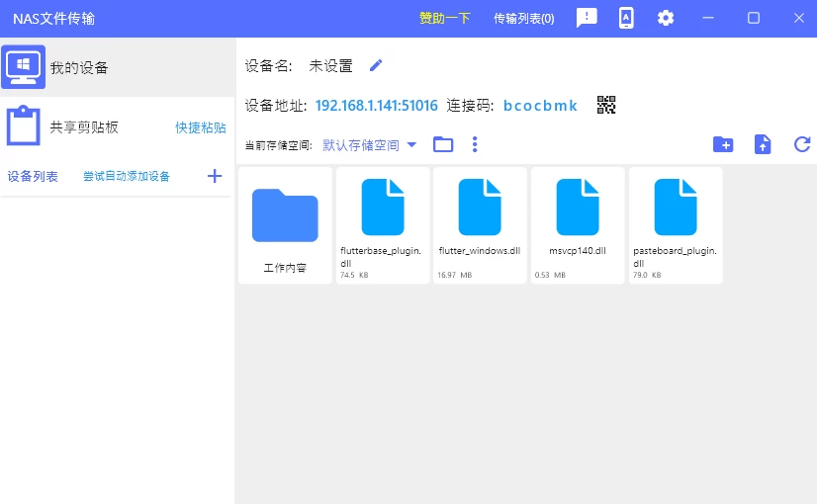This screenshot has height=504, width=817.
Task: Click the upload file icon
Action: coord(763,145)
